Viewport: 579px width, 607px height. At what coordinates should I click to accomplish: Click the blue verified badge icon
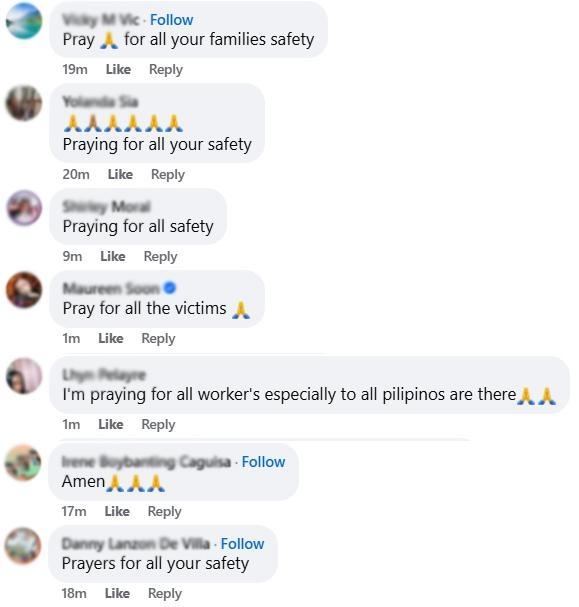[170, 288]
